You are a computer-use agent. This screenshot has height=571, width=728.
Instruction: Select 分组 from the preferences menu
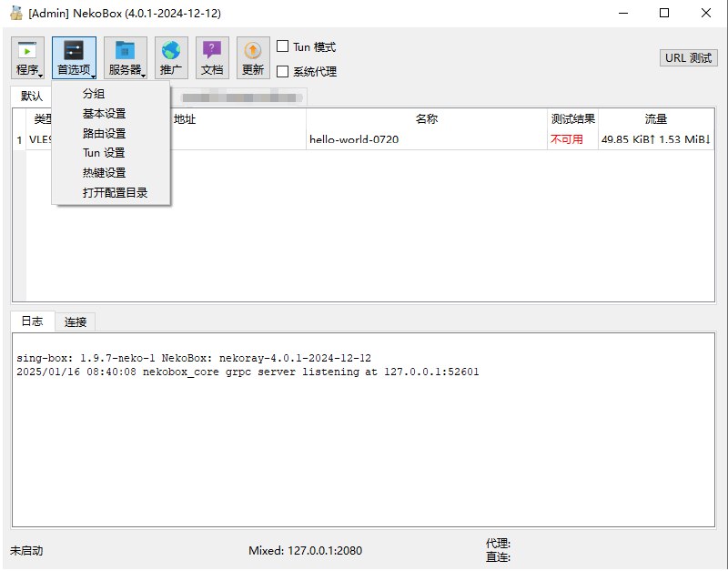point(111,94)
